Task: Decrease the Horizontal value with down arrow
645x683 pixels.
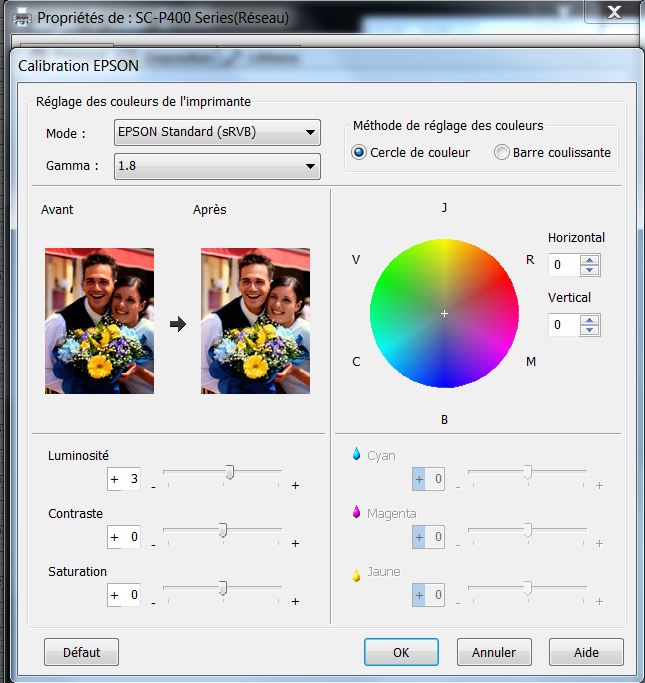Action: 590,270
